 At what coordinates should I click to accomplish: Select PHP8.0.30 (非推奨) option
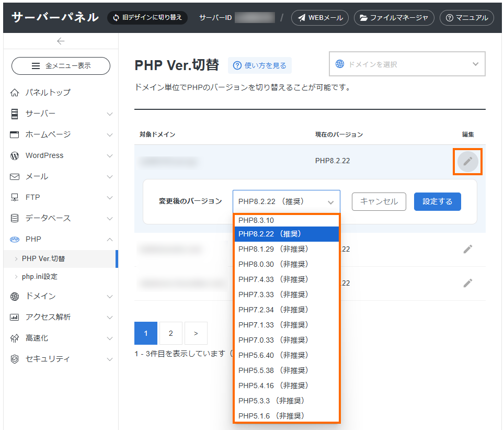click(x=287, y=264)
